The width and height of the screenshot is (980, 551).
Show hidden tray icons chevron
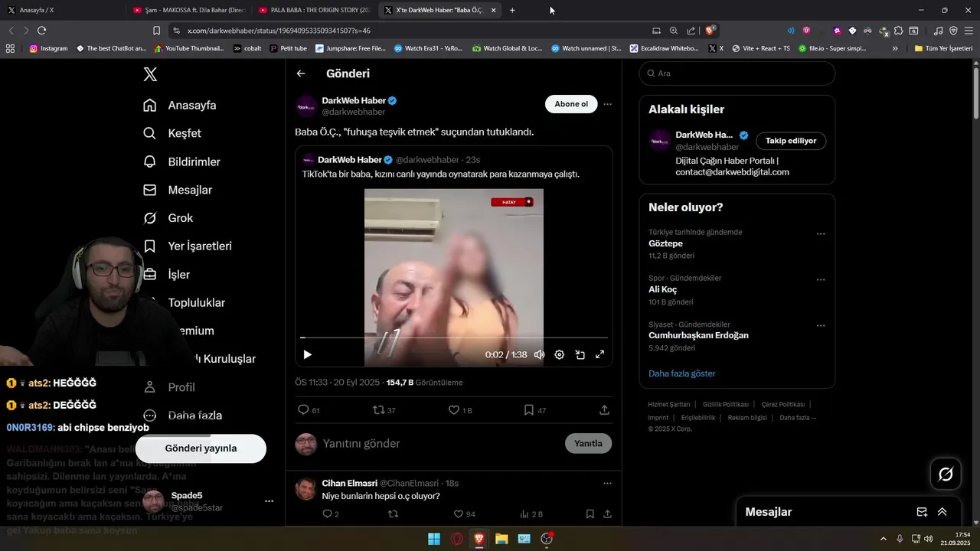pos(883,539)
